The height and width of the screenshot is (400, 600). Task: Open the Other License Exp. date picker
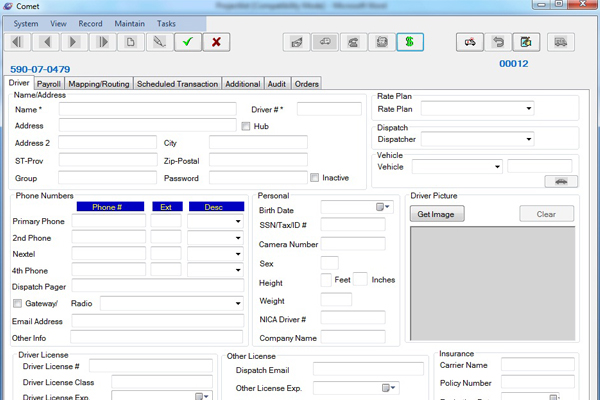(390, 388)
